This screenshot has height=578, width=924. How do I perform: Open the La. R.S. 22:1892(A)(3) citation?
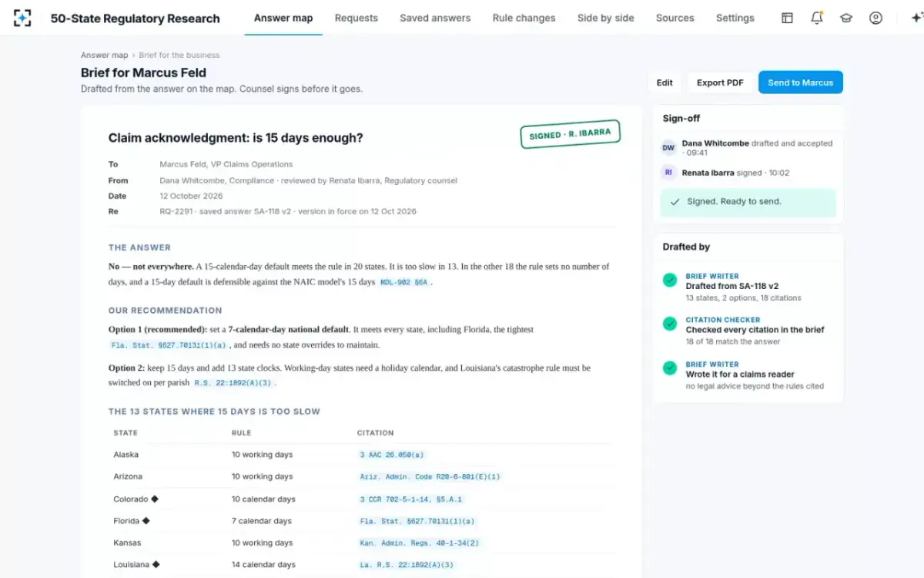coord(407,565)
